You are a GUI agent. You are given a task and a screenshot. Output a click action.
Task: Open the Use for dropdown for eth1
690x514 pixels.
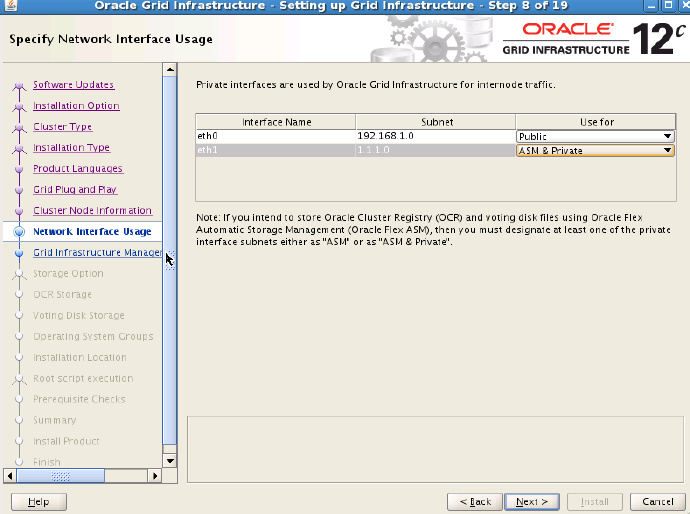[x=595, y=151]
